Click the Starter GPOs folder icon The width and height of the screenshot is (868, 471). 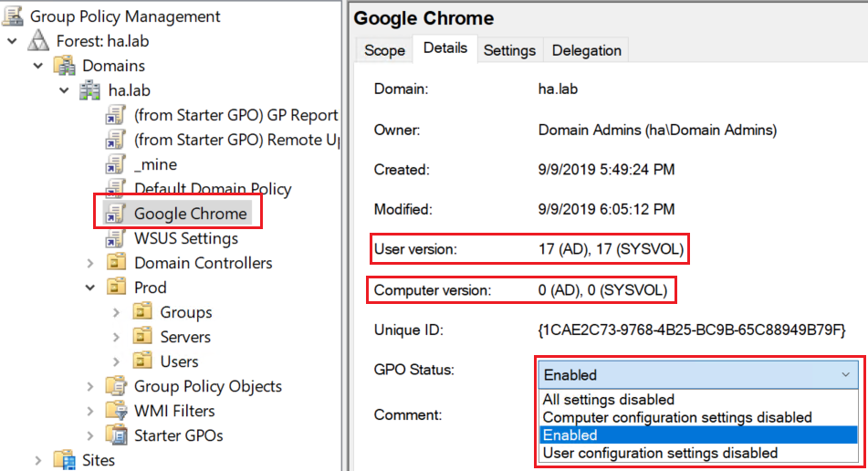pos(116,435)
